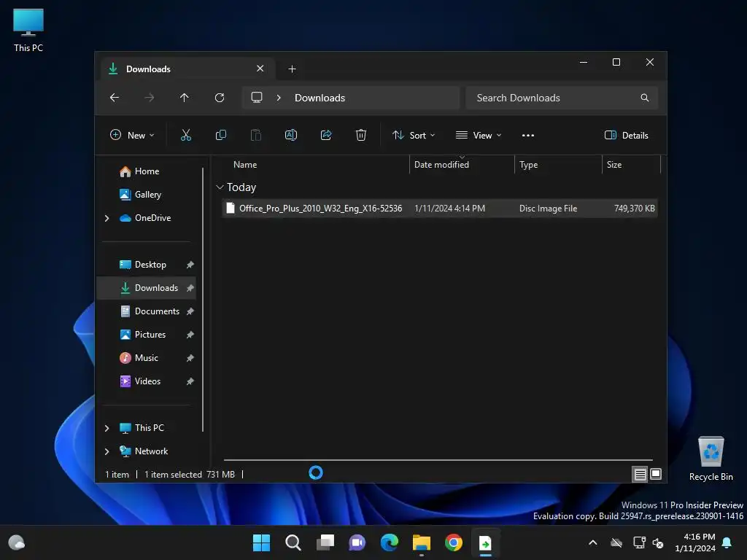The height and width of the screenshot is (560, 747).
Task: Toggle the Details pane
Action: pos(626,135)
